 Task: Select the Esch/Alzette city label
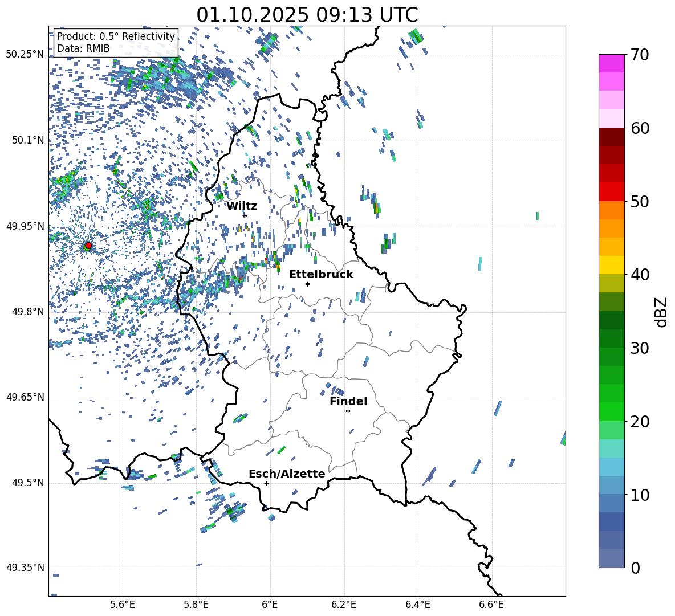[x=286, y=474]
